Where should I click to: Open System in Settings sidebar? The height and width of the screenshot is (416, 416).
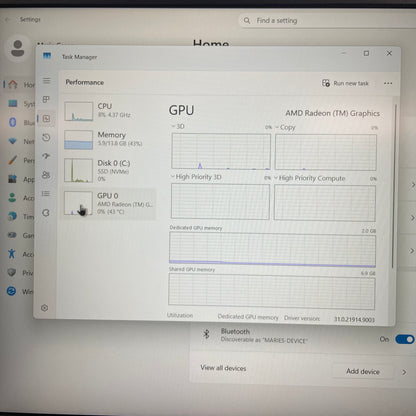pos(22,104)
